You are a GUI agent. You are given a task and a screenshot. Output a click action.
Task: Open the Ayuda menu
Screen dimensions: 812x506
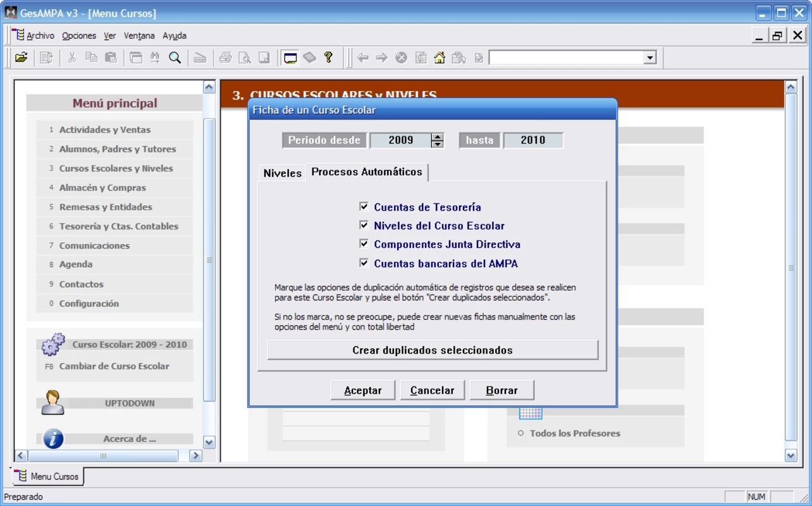point(175,35)
